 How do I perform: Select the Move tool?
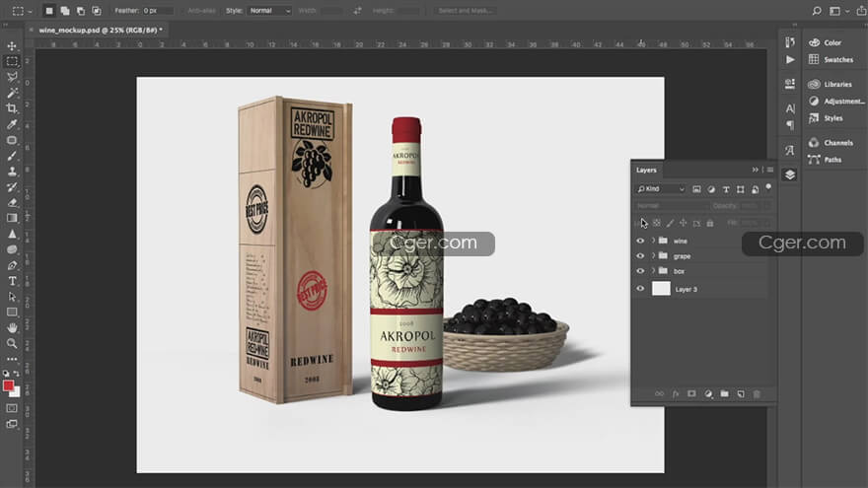pyautogui.click(x=12, y=46)
